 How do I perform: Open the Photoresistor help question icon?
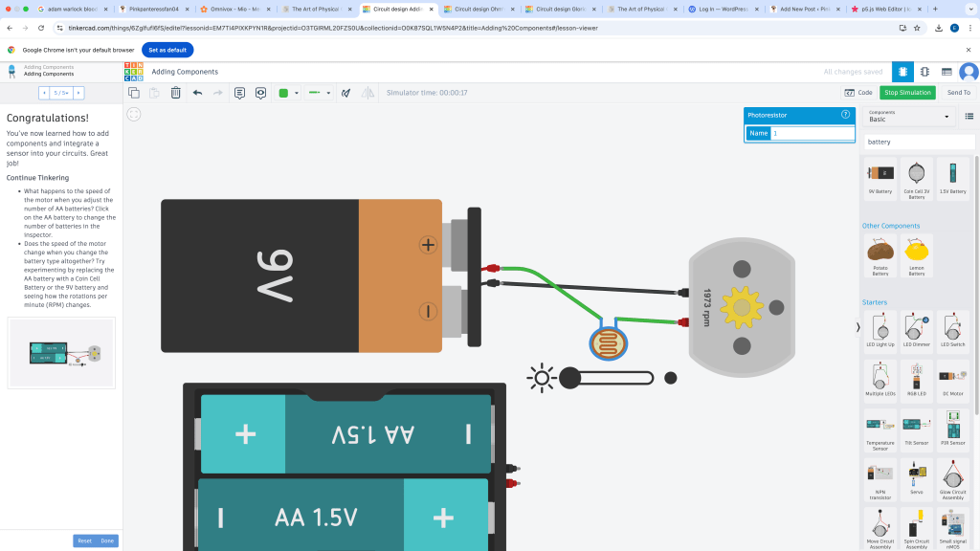(845, 115)
